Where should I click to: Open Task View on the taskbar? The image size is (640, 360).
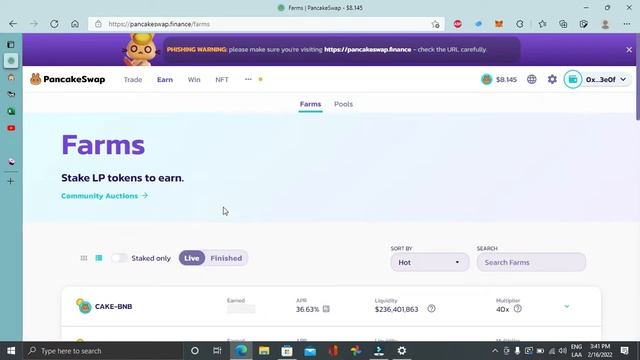pos(217,351)
